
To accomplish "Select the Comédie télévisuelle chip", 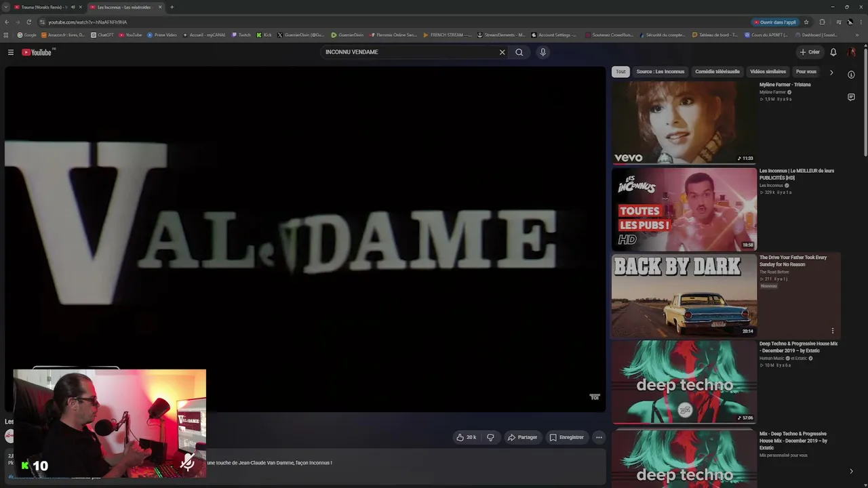I will [x=717, y=72].
